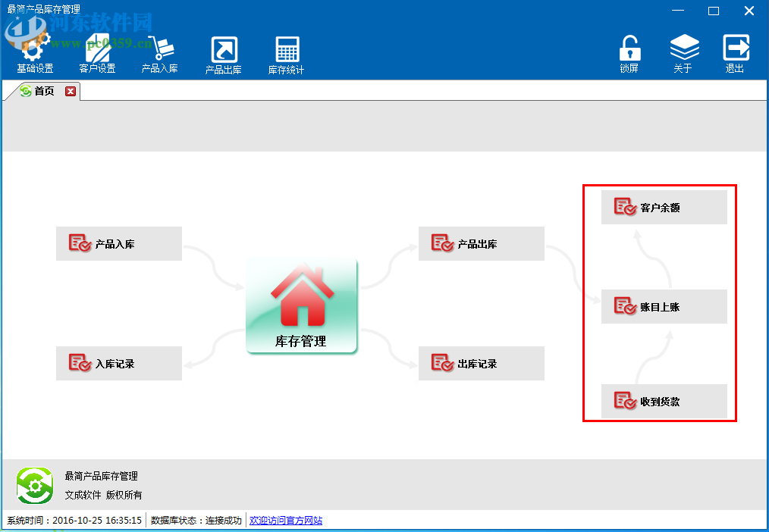
Task: Open 关于 layers icon
Action: point(683,54)
